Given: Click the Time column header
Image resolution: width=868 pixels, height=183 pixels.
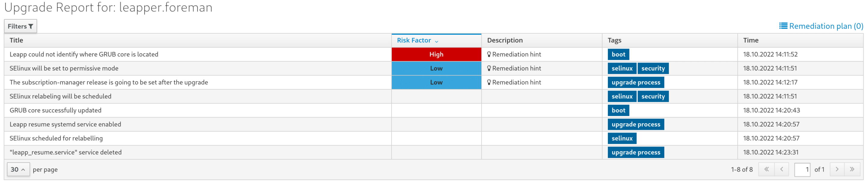Looking at the screenshot, I should (751, 40).
